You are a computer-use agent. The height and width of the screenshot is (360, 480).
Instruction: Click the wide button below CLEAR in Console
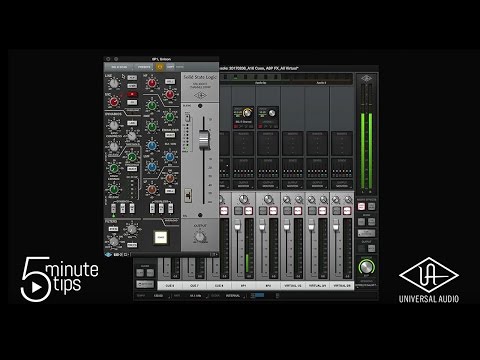(x=145, y=284)
